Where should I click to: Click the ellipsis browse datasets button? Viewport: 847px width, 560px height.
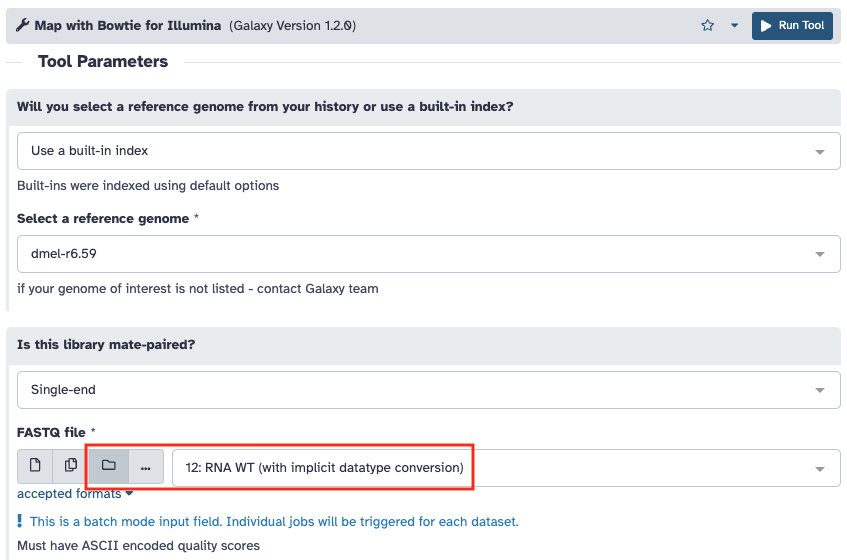pyautogui.click(x=146, y=467)
